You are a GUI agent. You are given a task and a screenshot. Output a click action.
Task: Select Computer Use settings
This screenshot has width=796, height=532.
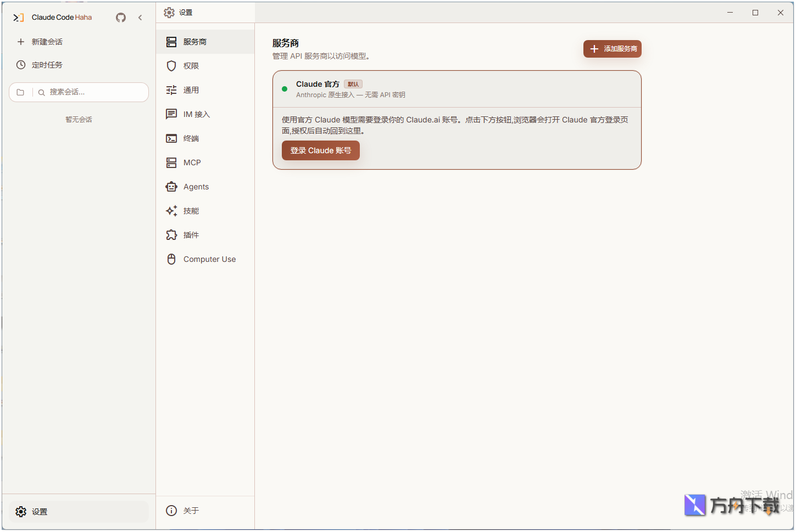209,259
